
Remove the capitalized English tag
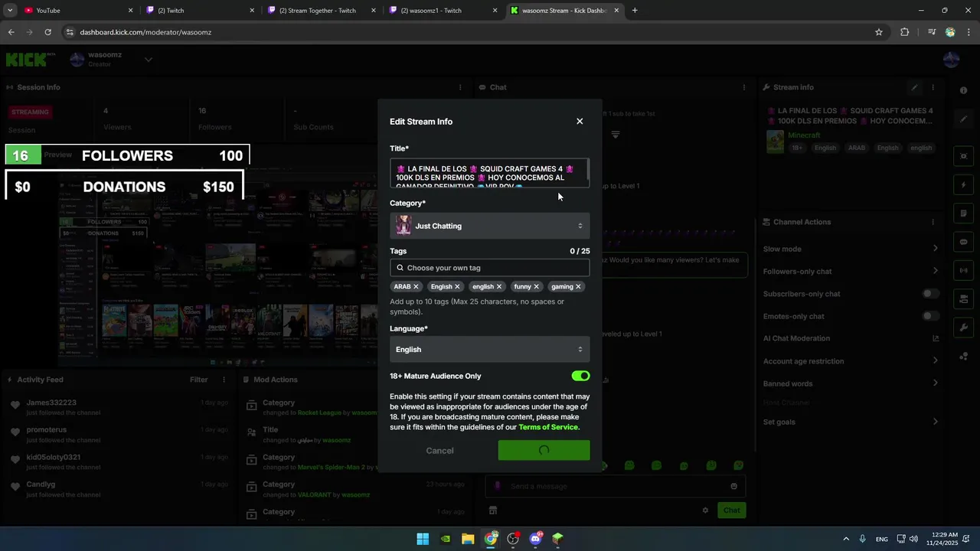[457, 287]
